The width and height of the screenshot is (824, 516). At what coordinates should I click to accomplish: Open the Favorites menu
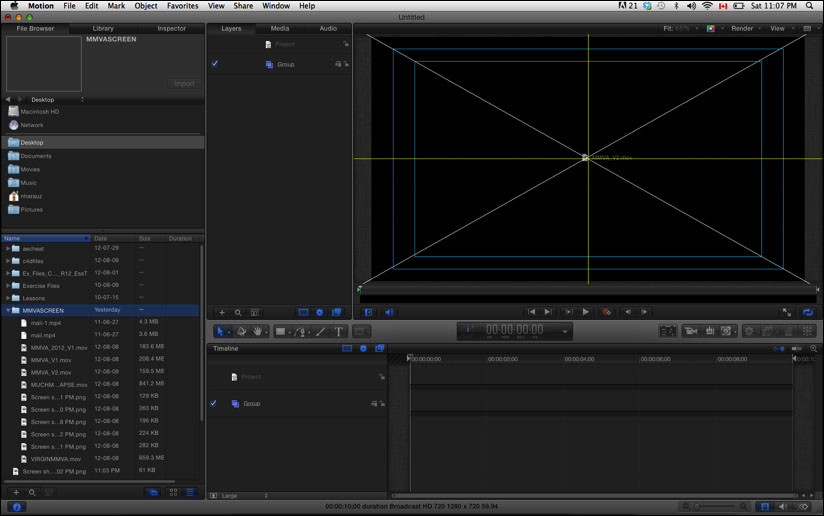[182, 6]
